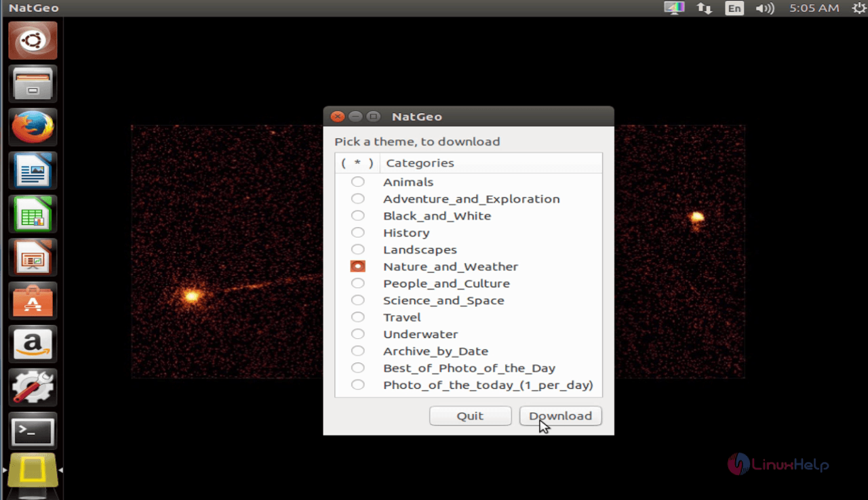
Task: Click the Underwater category text
Action: point(420,334)
